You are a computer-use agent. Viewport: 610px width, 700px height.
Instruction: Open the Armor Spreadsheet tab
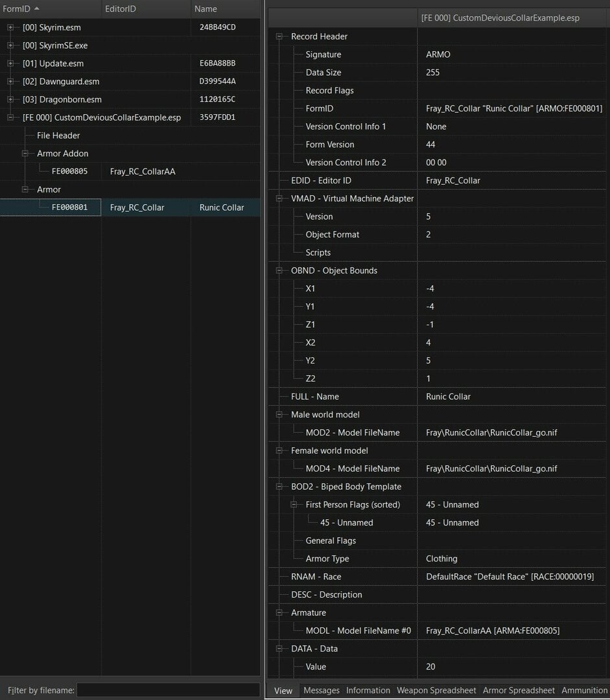(519, 690)
